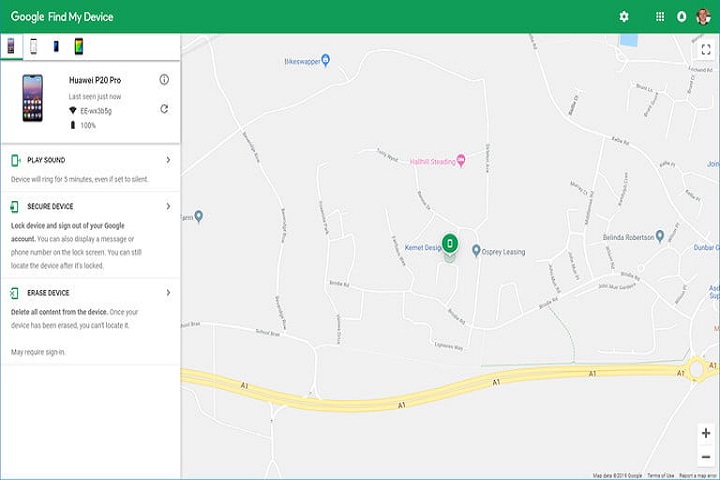
Task: Click the notifications bell icon
Action: [682, 17]
